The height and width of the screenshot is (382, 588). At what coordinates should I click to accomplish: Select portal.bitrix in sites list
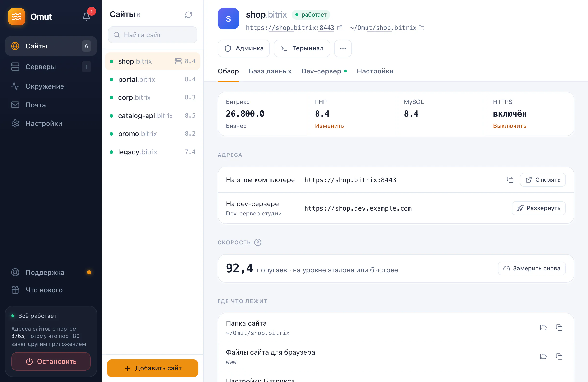click(152, 79)
